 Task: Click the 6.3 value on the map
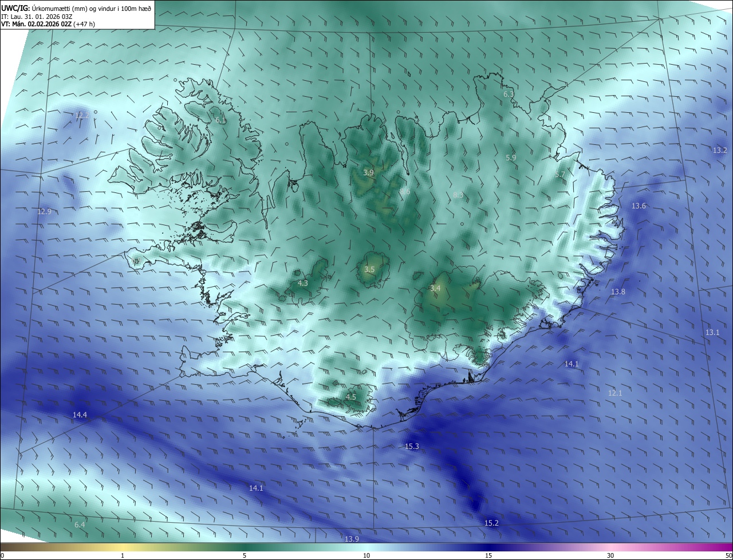pos(509,94)
